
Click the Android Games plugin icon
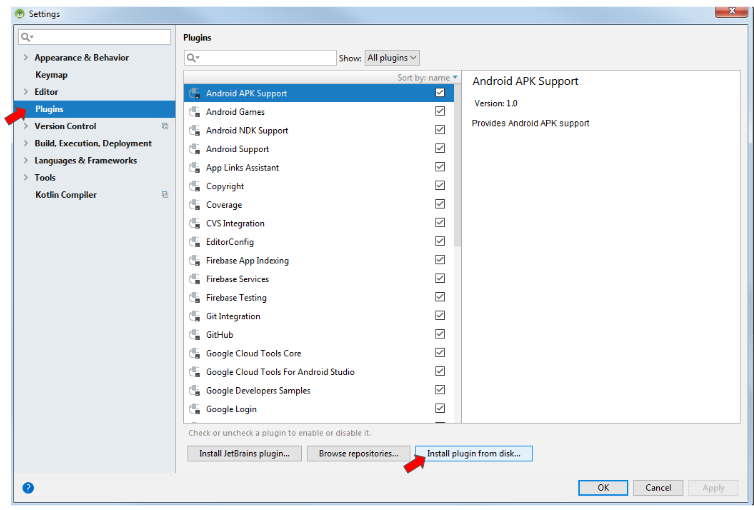point(195,112)
